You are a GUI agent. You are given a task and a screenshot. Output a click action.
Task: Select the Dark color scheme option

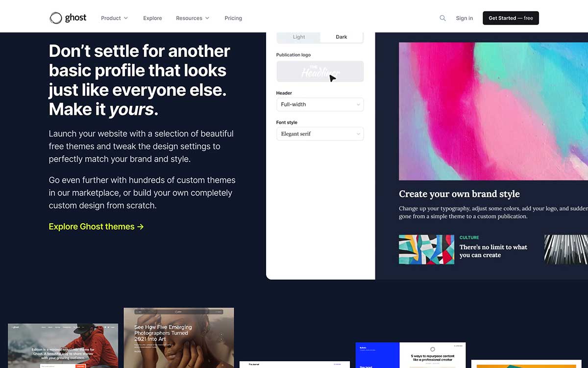(342, 37)
